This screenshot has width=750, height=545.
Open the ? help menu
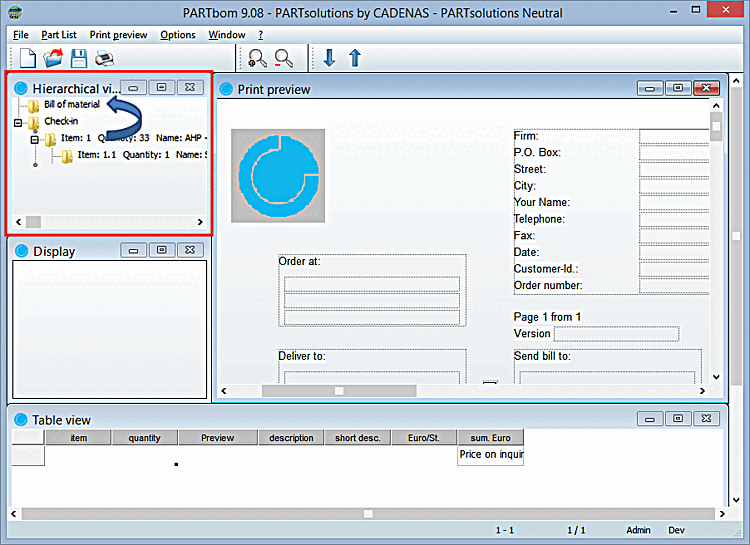(261, 35)
